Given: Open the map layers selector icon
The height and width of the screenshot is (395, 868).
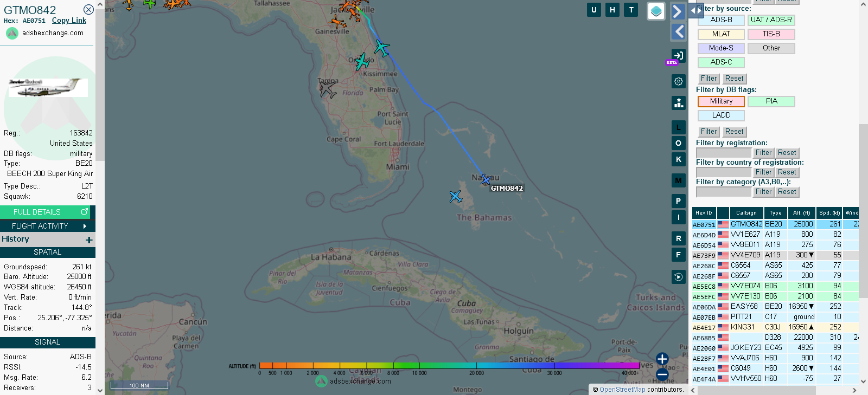Looking at the screenshot, I should [656, 11].
